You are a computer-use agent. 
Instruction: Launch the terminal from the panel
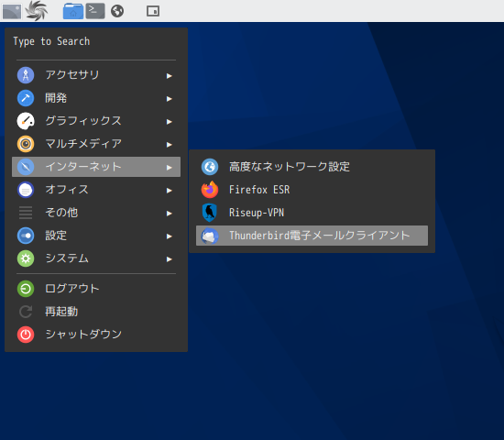coord(95,11)
